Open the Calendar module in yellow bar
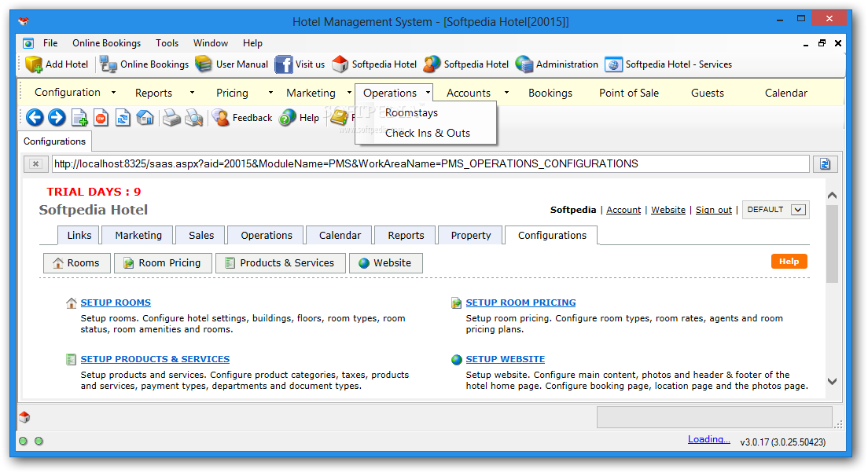The height and width of the screenshot is (473, 868). [786, 93]
